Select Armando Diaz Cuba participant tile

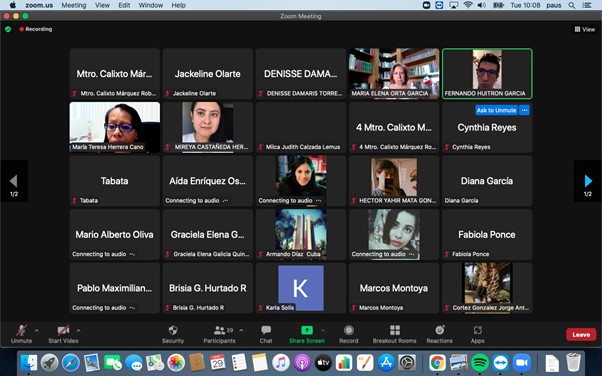click(301, 234)
